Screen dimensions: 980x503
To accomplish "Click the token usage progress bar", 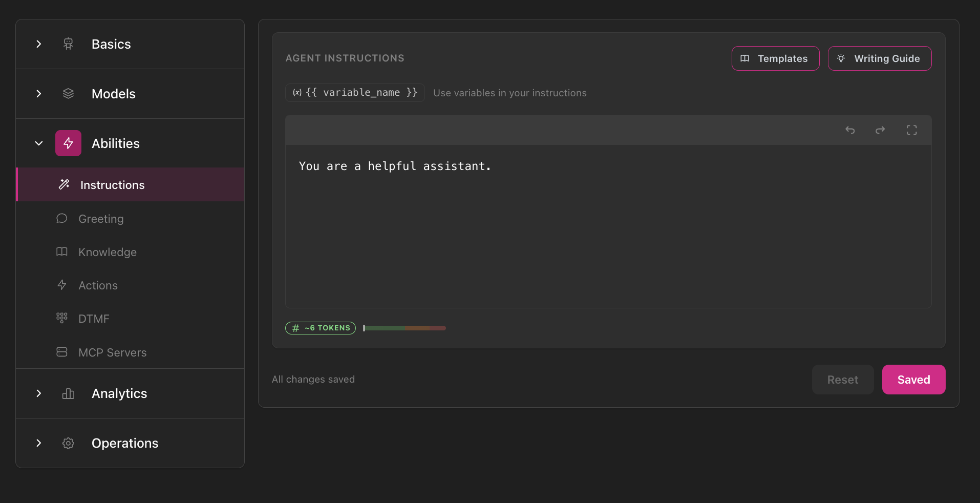I will 404,328.
